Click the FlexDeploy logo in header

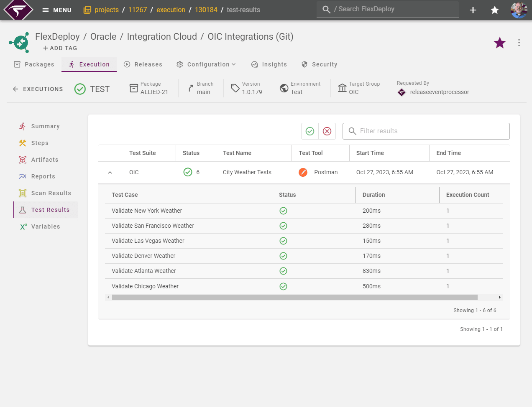pos(18,10)
